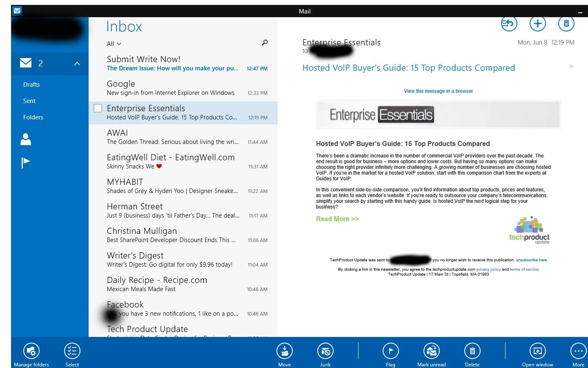Viewport: 588px width, 368px height.
Task: Open the People icon in the sidebar
Action: (25, 139)
